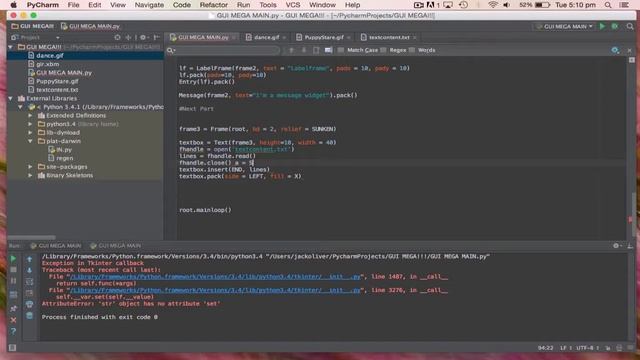Expand site-packages folder
The height and width of the screenshot is (360, 640).
(30, 167)
